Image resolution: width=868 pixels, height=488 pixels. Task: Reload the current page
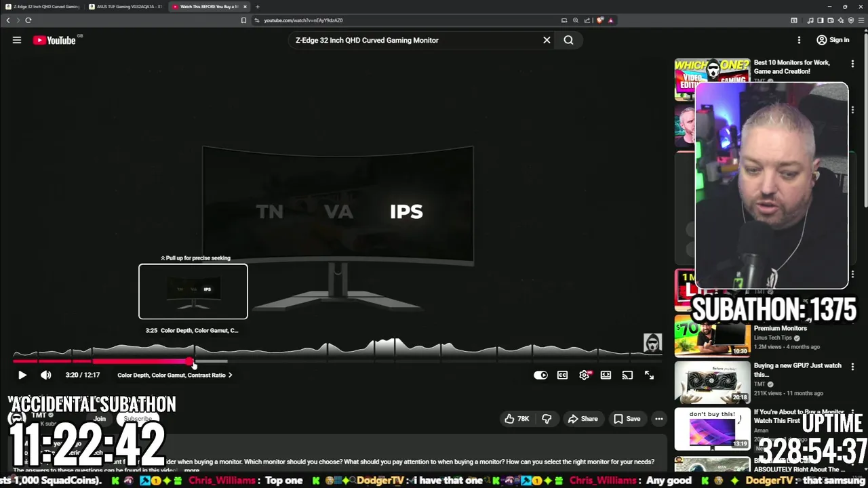pos(28,20)
